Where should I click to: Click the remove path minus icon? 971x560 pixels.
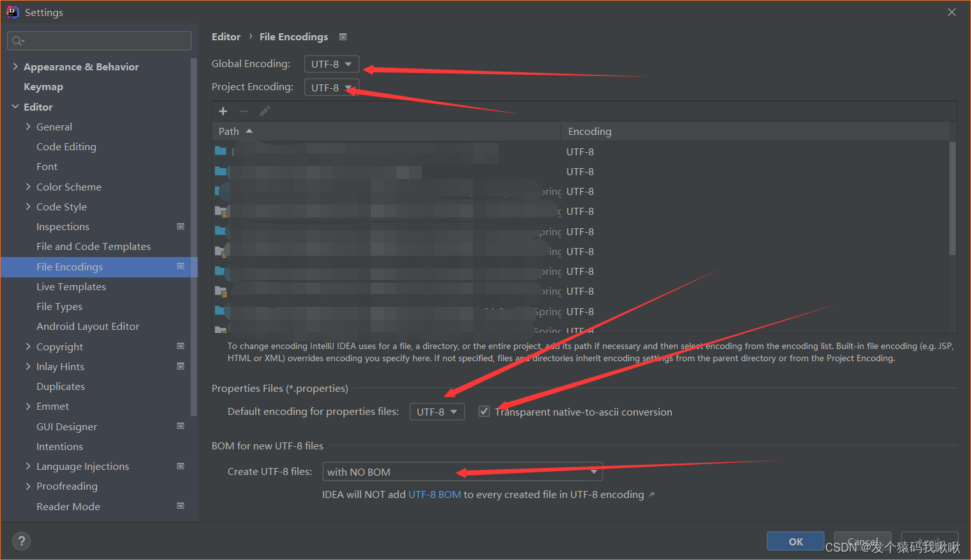244,111
